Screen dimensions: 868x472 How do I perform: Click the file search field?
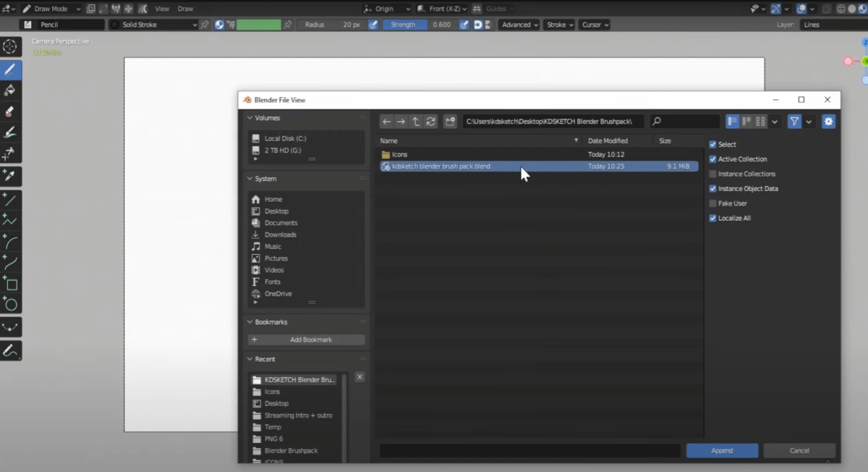click(x=685, y=122)
